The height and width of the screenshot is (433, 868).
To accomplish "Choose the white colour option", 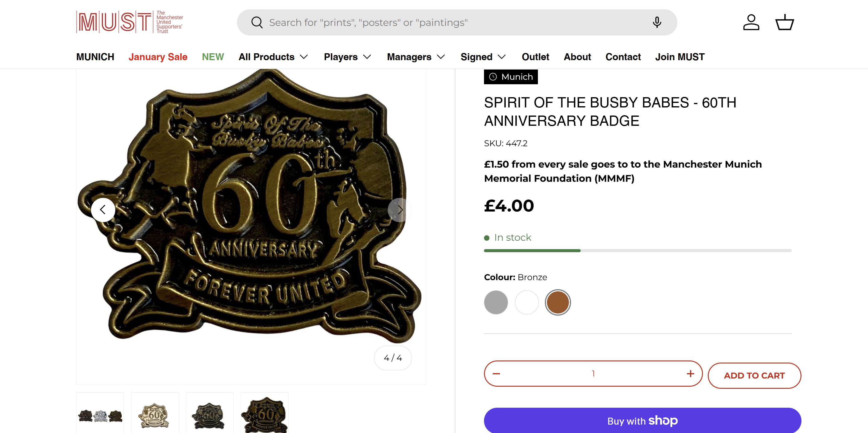I will coord(527,302).
